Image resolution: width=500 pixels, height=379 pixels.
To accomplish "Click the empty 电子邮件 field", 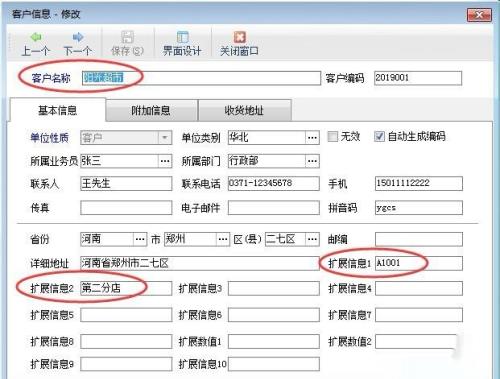I will pyautogui.click(x=274, y=208).
